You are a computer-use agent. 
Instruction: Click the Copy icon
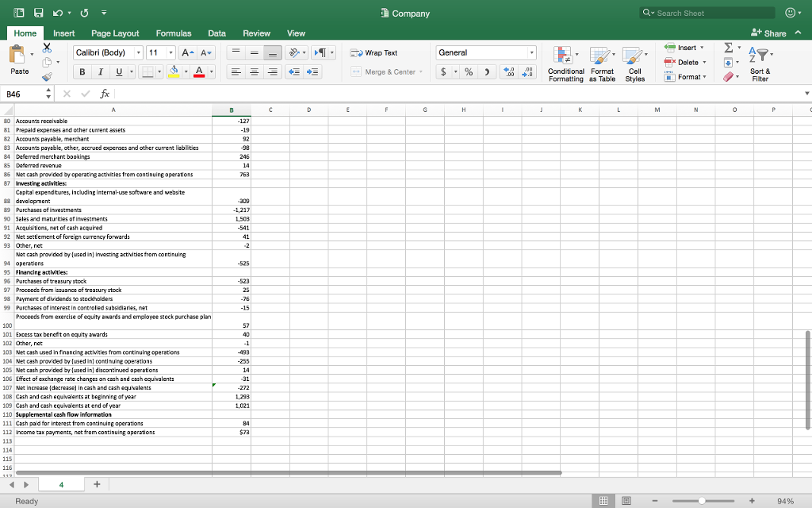tap(47, 62)
